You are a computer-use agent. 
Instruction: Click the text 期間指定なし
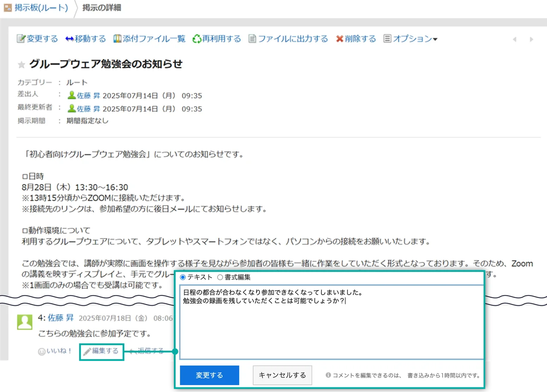(88, 121)
